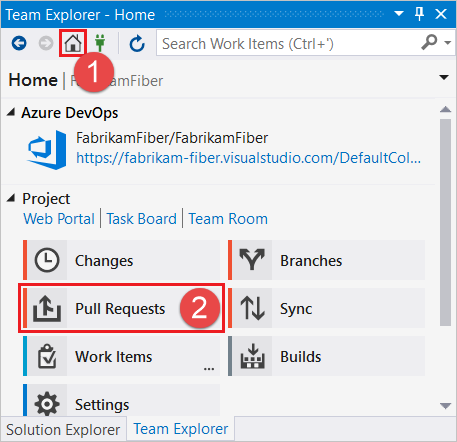Open the Work Items tile
457x442 pixels.
[122, 356]
